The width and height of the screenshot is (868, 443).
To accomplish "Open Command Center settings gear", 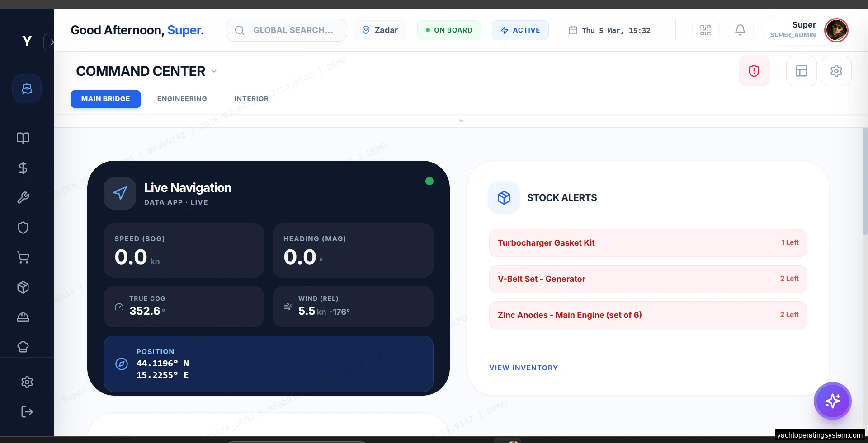I will pyautogui.click(x=836, y=71).
